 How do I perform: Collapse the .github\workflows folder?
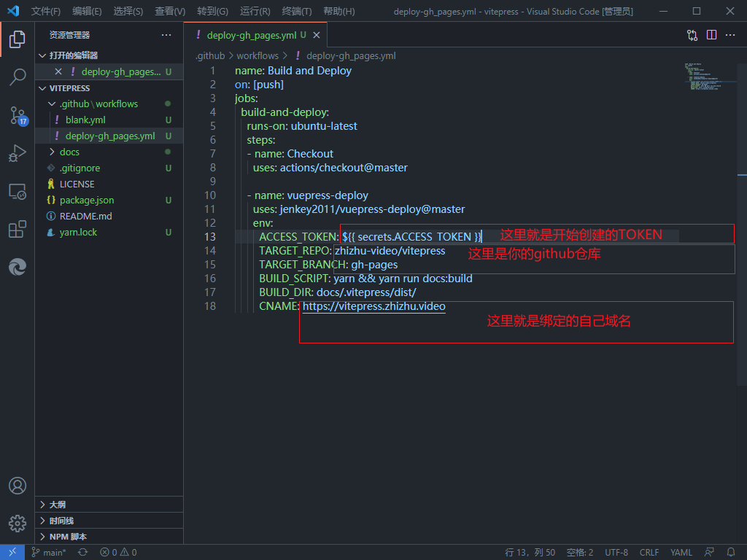[x=109, y=104]
